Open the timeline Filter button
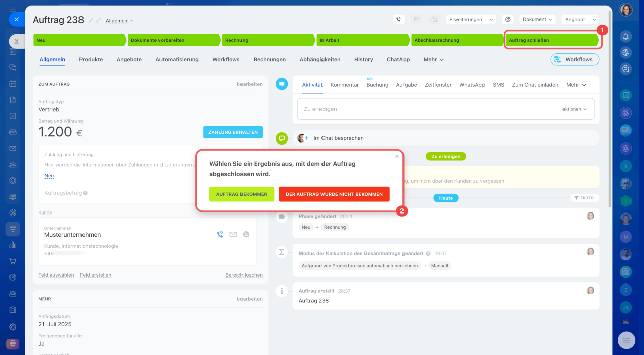 [x=585, y=198]
